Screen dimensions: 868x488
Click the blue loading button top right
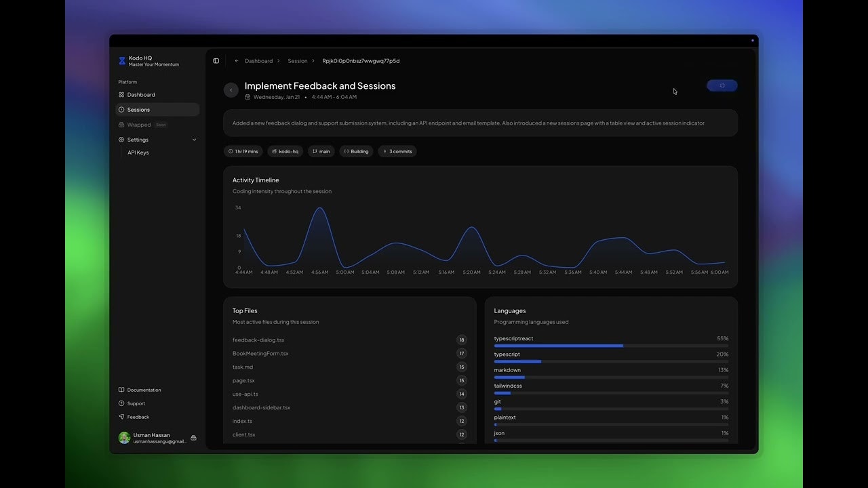click(x=722, y=85)
